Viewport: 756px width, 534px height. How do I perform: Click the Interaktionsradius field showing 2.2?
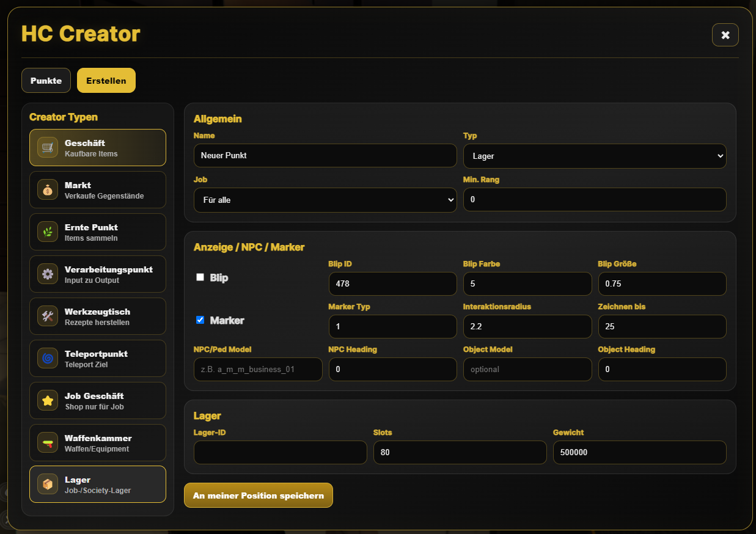pyautogui.click(x=527, y=327)
